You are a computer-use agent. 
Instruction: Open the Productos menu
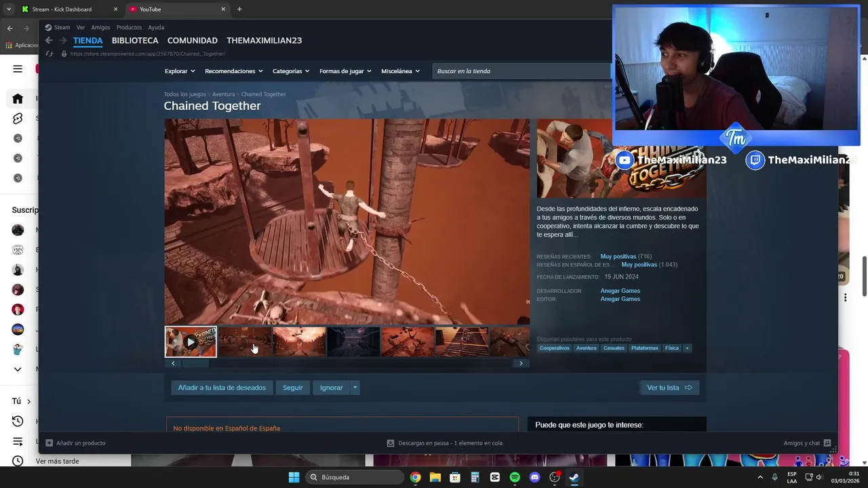coord(129,28)
